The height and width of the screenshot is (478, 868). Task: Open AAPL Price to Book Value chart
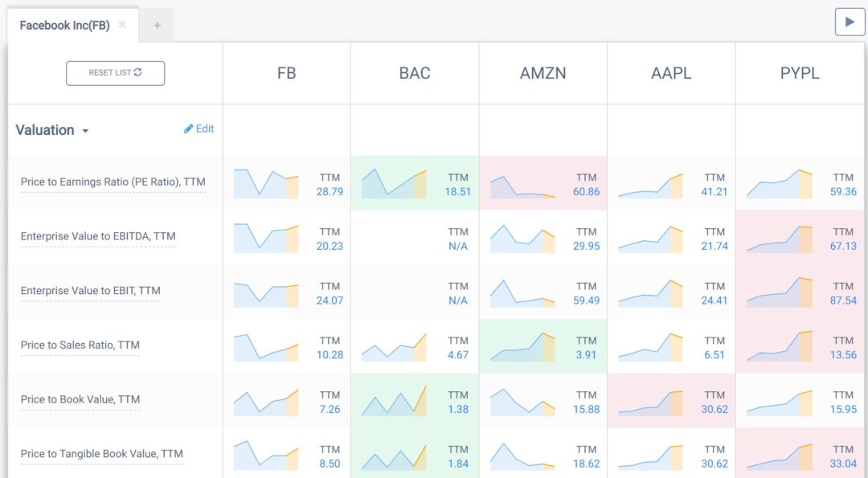(x=650, y=402)
